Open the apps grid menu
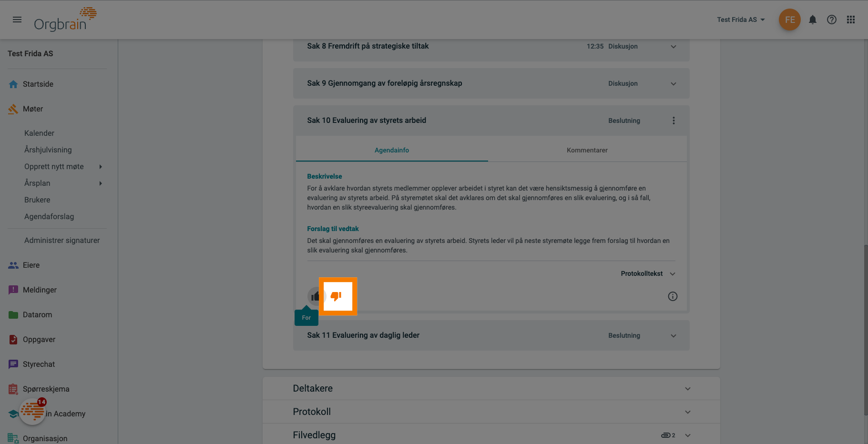868x444 pixels. click(x=851, y=20)
